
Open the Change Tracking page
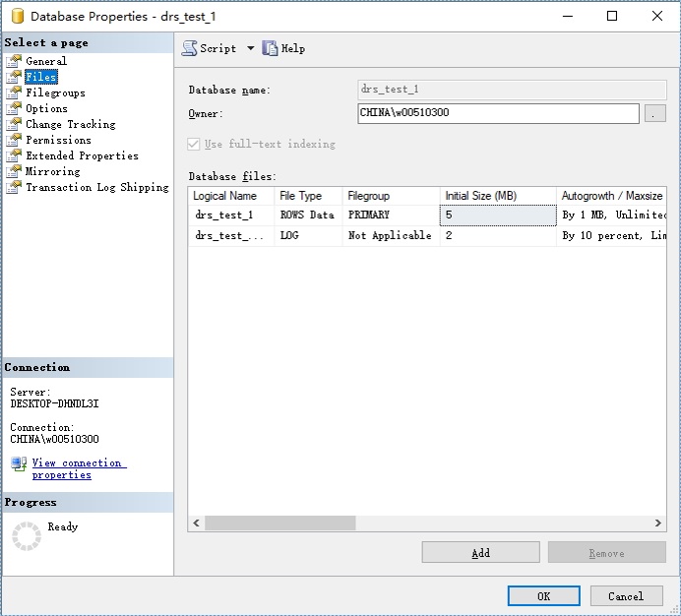coord(70,124)
